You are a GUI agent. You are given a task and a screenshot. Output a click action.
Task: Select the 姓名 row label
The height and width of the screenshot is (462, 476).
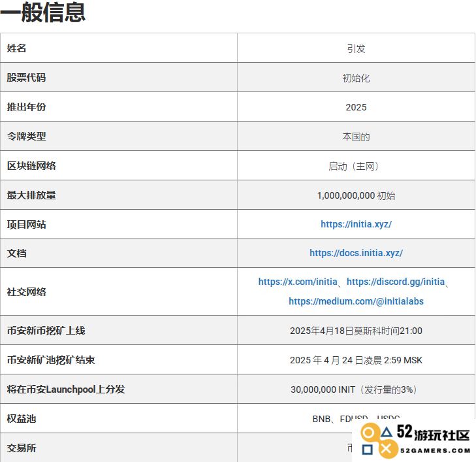(x=16, y=48)
